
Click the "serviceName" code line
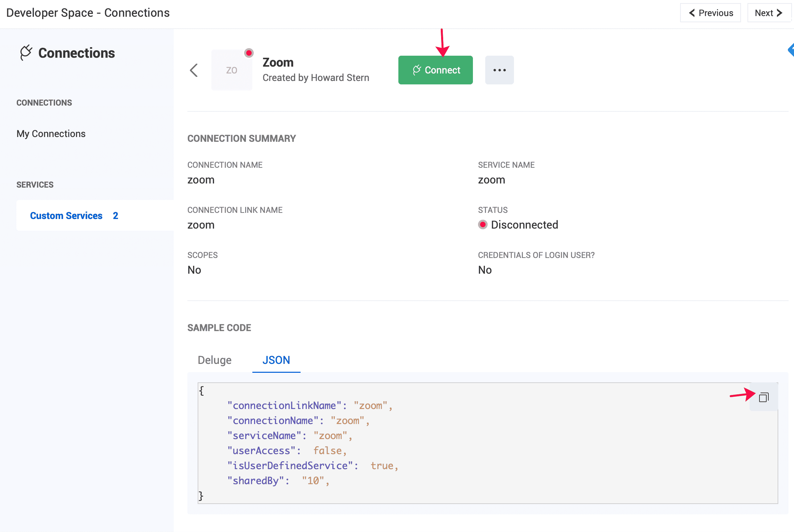290,436
